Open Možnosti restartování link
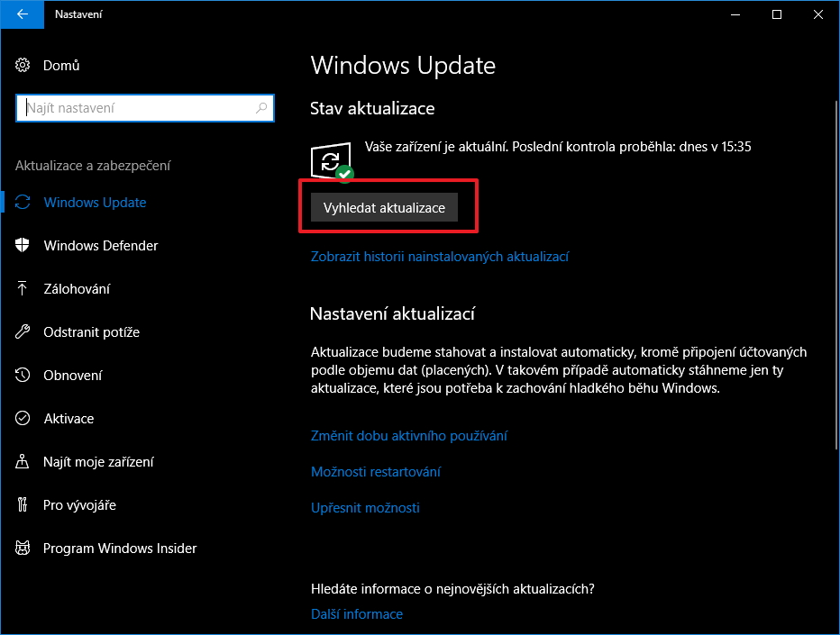The width and height of the screenshot is (840, 635). 376,472
